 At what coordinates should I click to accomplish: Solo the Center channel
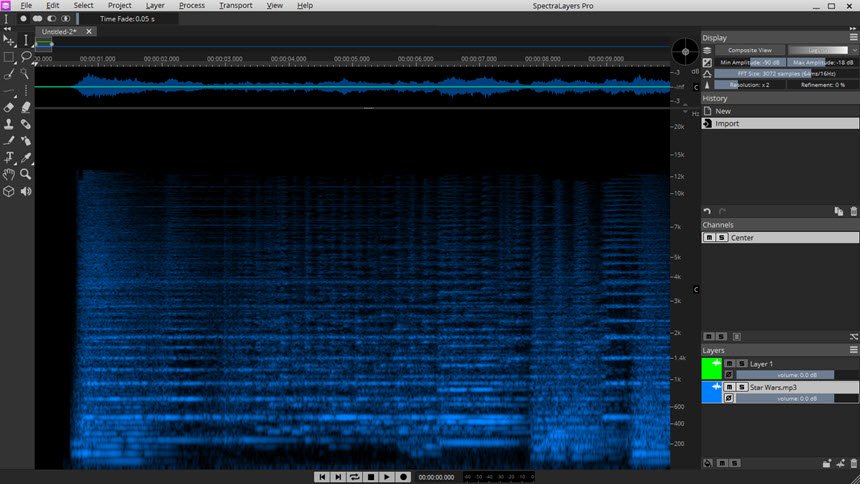721,238
